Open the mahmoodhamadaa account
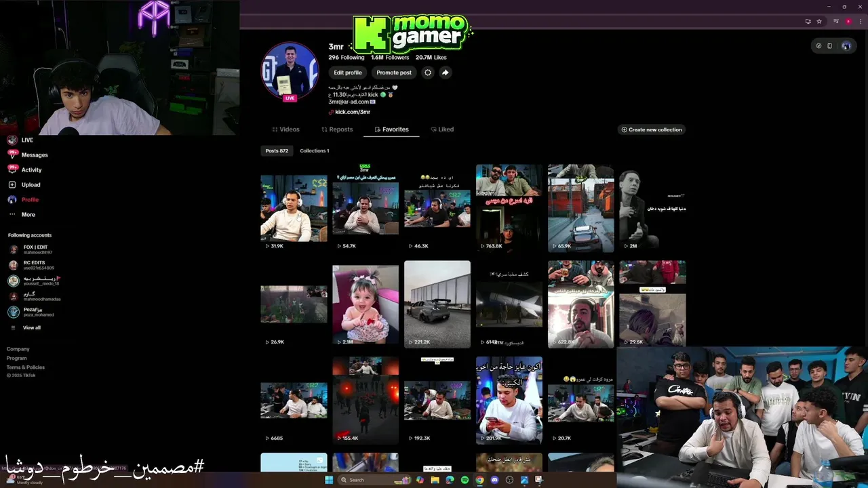 click(34, 296)
